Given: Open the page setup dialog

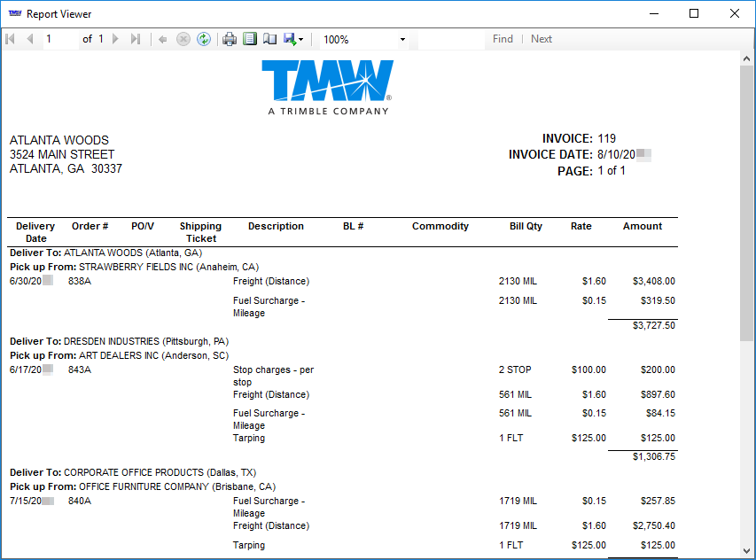Looking at the screenshot, I should tap(270, 39).
